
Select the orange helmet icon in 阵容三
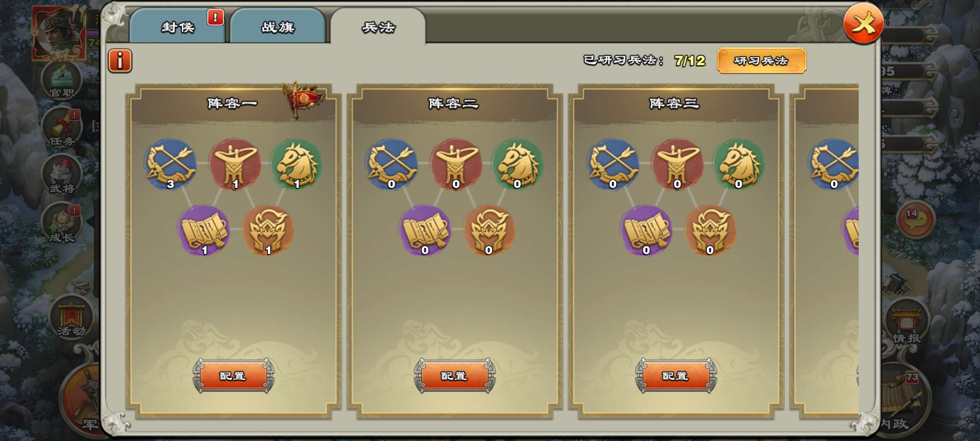(710, 230)
